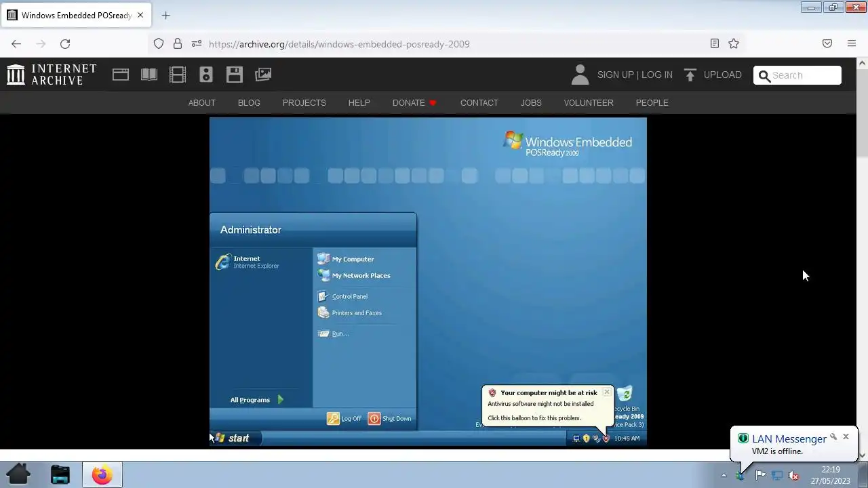Open the DONATE menu item
Image resolution: width=868 pixels, height=488 pixels.
point(414,102)
